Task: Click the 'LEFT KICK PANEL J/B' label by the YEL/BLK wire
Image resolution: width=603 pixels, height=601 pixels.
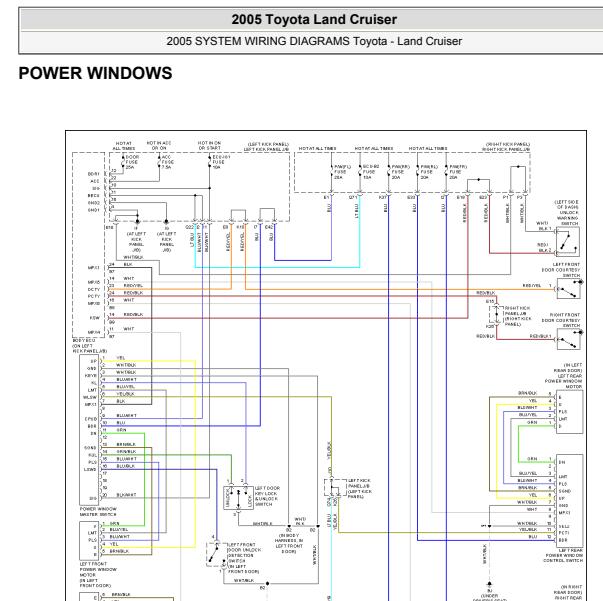Action: pyautogui.click(x=359, y=483)
